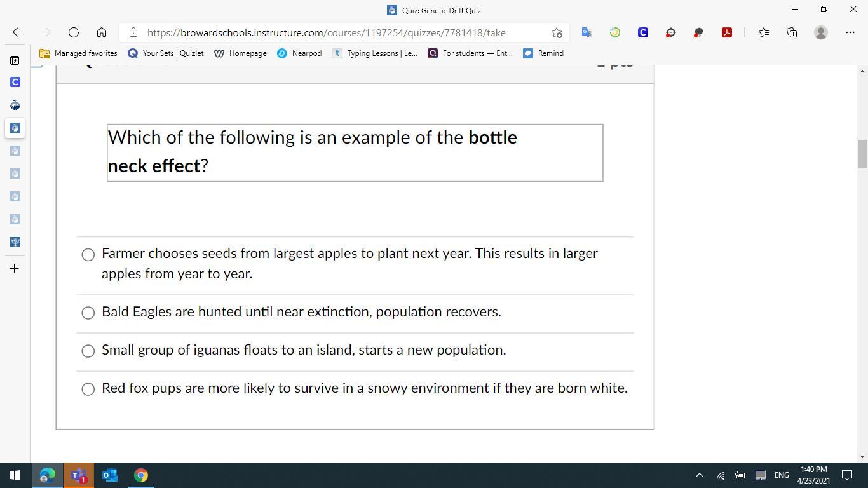Image resolution: width=868 pixels, height=488 pixels.
Task: Switch to the C tab in the vertical tabs
Action: coord(15,82)
